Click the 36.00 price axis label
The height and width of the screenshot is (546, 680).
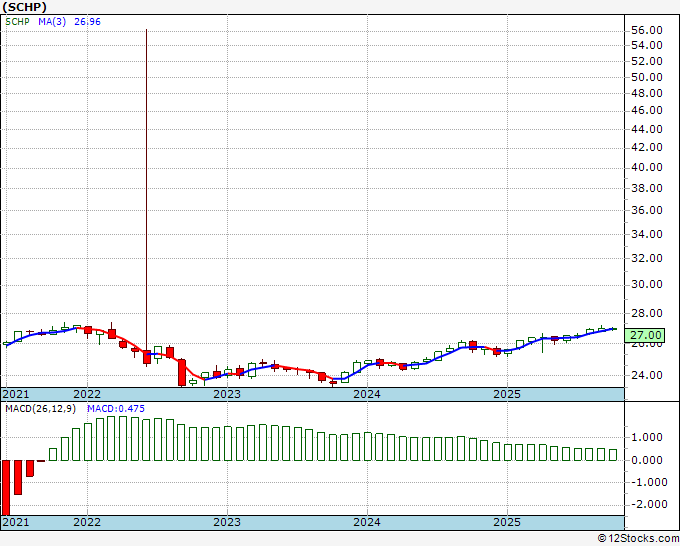(x=647, y=210)
